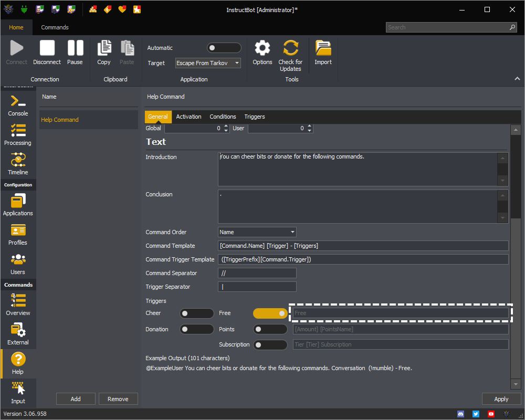Click the gold coins stack icon in title bar
Screen dimensions: 525x420
[x=93, y=9]
